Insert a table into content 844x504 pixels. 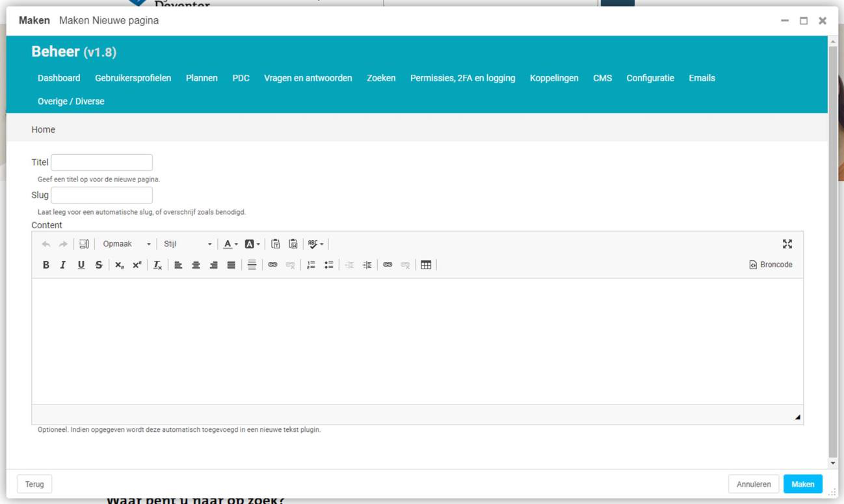(426, 265)
